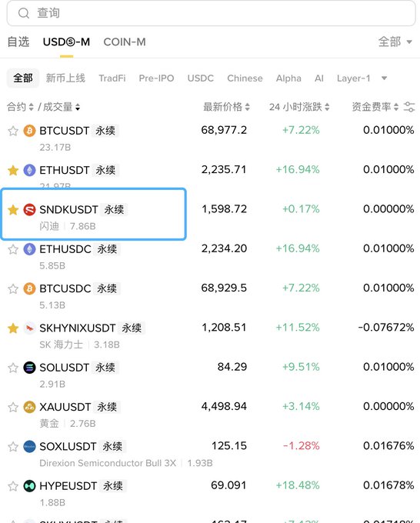This screenshot has width=420, height=523.
Task: Focus the 查询 search field
Action: point(211,13)
